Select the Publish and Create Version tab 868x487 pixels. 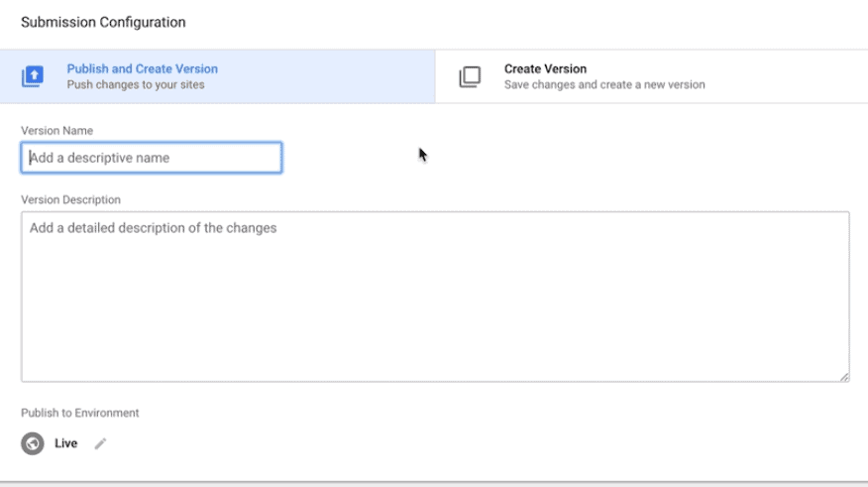218,76
